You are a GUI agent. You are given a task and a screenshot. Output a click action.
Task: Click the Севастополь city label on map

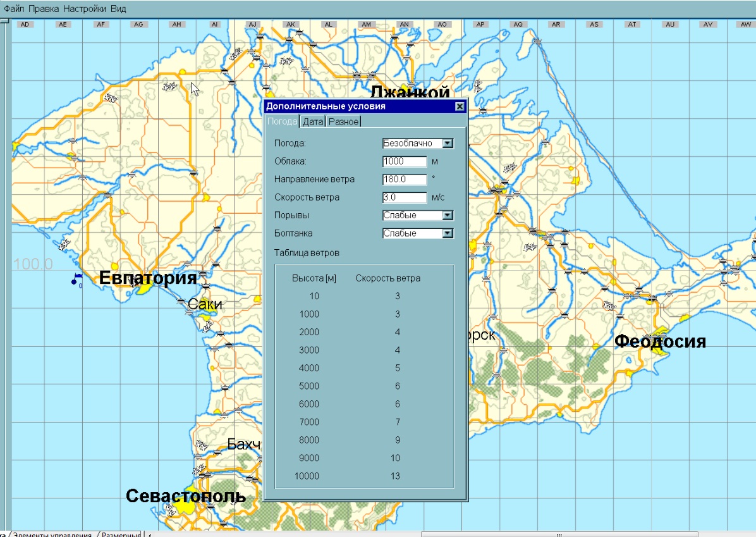pos(186,495)
